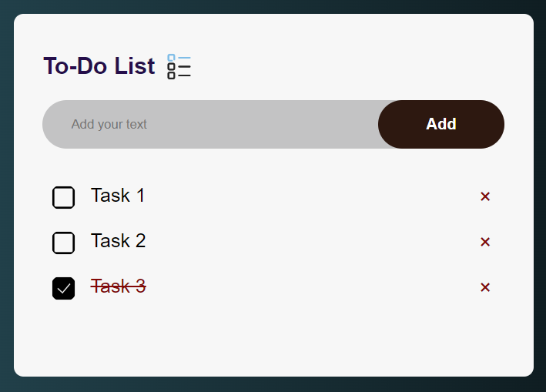546x392 pixels.
Task: Click the checklist icon beside To-Do List
Action: [x=179, y=66]
